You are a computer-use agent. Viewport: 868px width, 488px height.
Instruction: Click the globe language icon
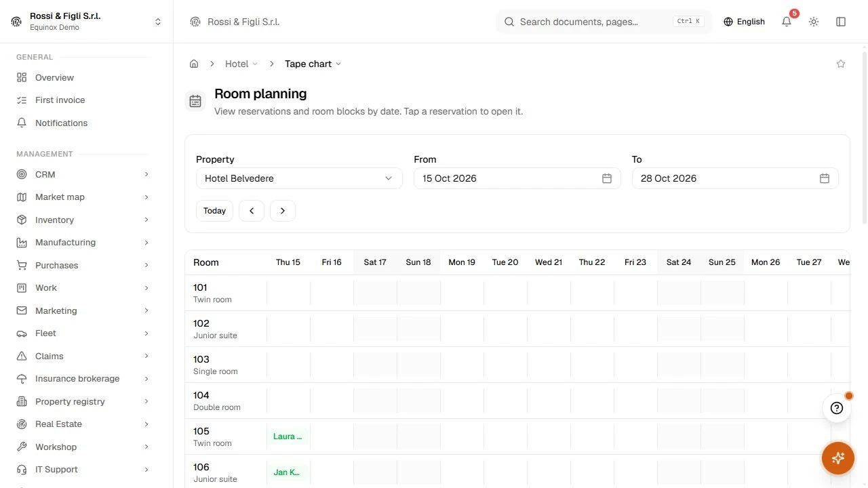728,22
